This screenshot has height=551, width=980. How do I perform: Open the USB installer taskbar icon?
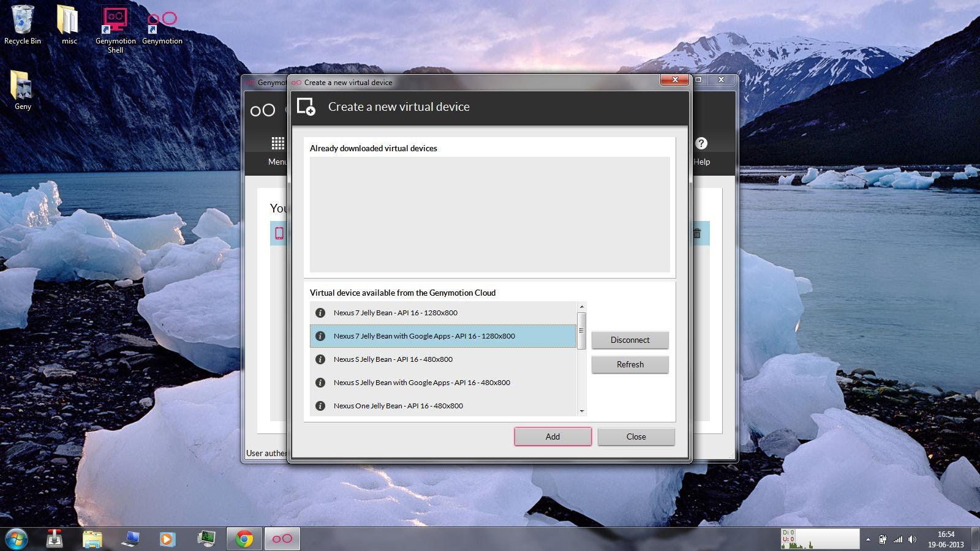55,539
